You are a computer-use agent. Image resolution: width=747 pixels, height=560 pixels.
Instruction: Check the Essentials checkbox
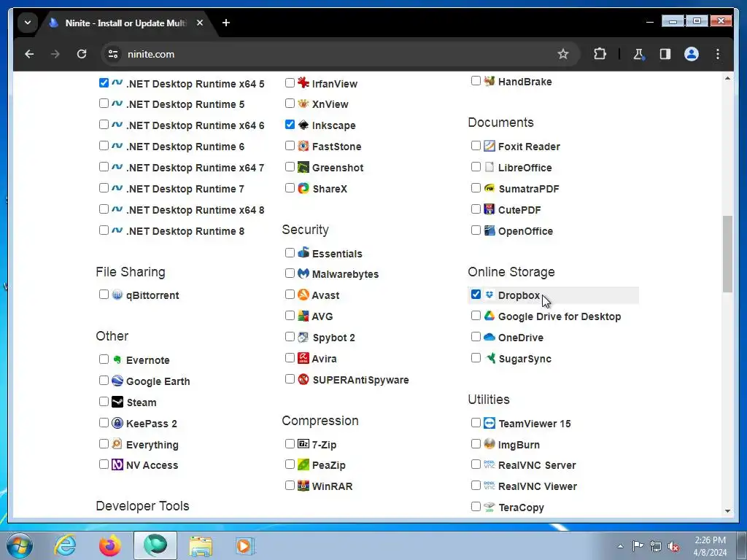(290, 252)
